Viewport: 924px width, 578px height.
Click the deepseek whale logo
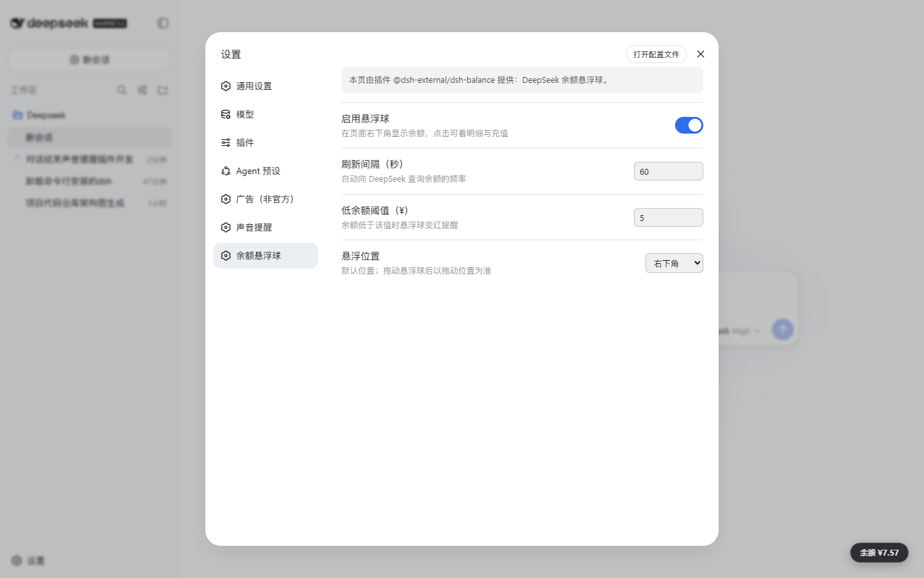pyautogui.click(x=17, y=23)
